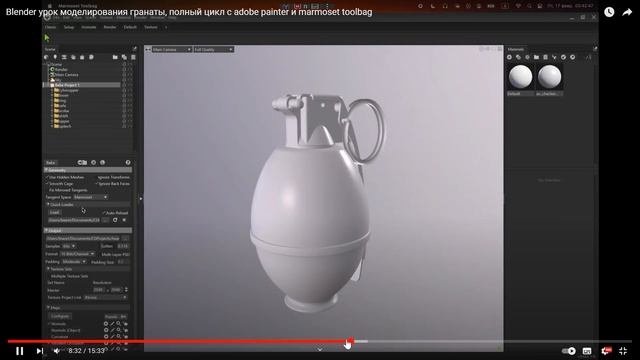Open the Full Quality viewport dropdown
The image size is (640, 360).
point(213,49)
